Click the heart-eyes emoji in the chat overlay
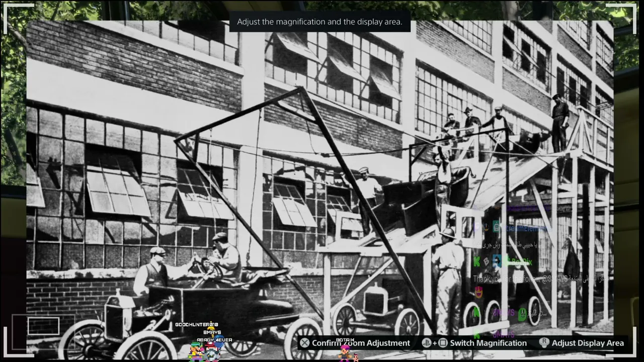The image size is (644, 362). click(478, 291)
